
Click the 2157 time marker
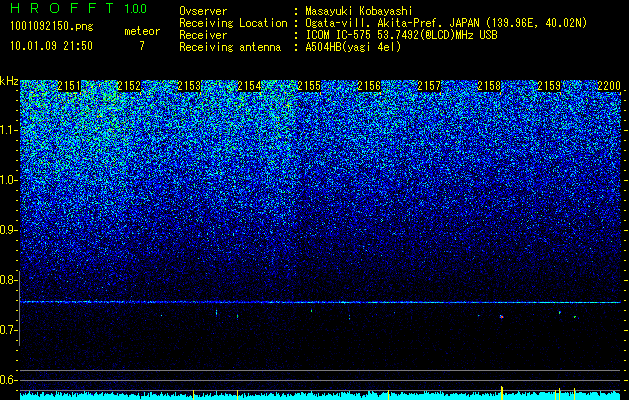point(429,86)
